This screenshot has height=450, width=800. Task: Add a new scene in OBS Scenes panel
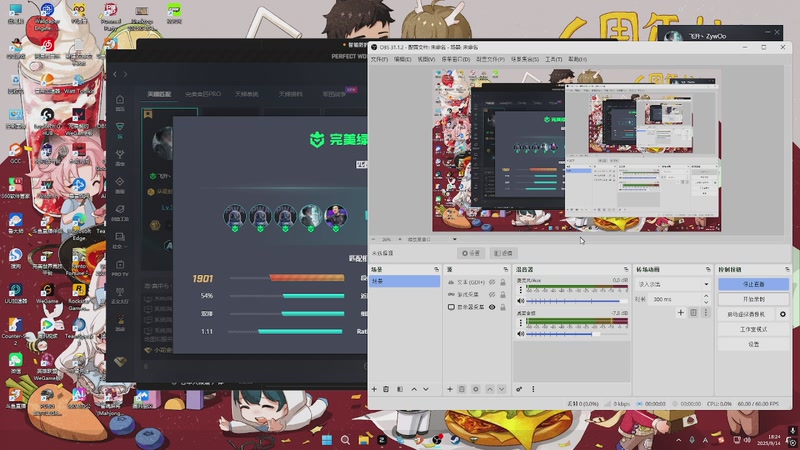click(374, 389)
